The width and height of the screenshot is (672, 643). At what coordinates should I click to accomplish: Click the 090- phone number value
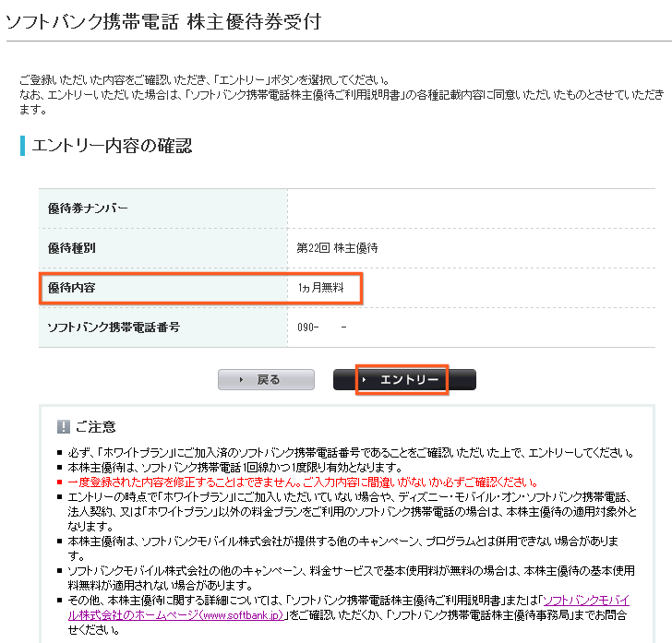[308, 327]
